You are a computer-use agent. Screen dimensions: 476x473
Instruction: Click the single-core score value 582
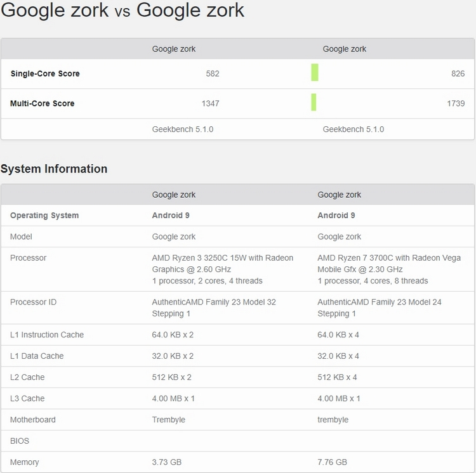(x=213, y=74)
